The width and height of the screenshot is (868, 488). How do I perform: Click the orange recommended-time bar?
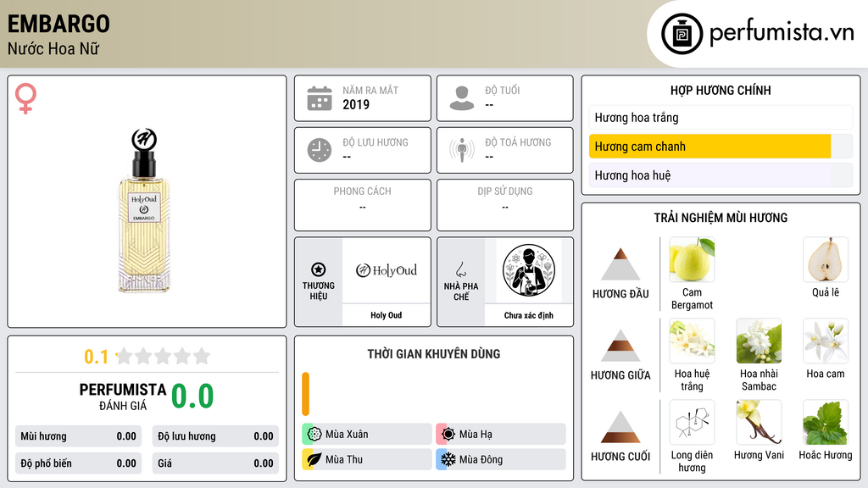[305, 394]
